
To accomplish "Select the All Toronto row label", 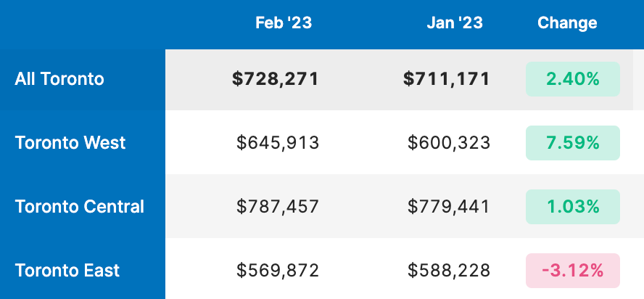I will tap(59, 79).
